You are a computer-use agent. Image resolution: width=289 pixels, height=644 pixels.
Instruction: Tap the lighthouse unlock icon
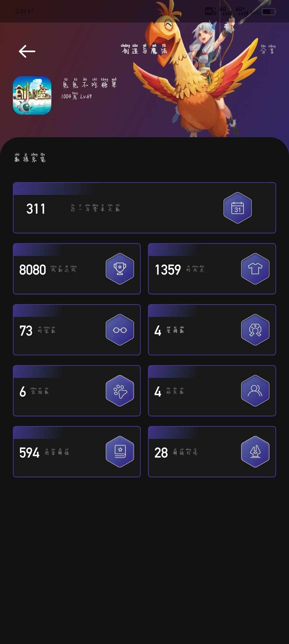pyautogui.click(x=255, y=451)
